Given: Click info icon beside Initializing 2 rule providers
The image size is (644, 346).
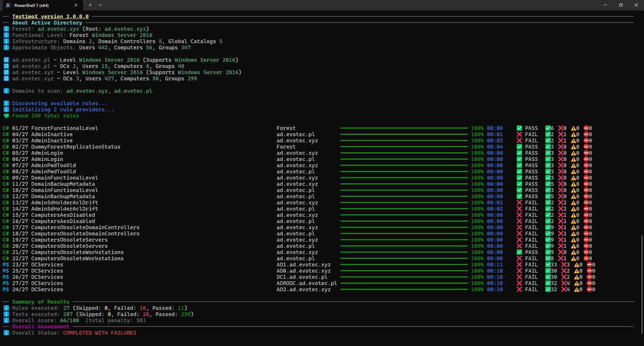Looking at the screenshot, I should point(6,110).
